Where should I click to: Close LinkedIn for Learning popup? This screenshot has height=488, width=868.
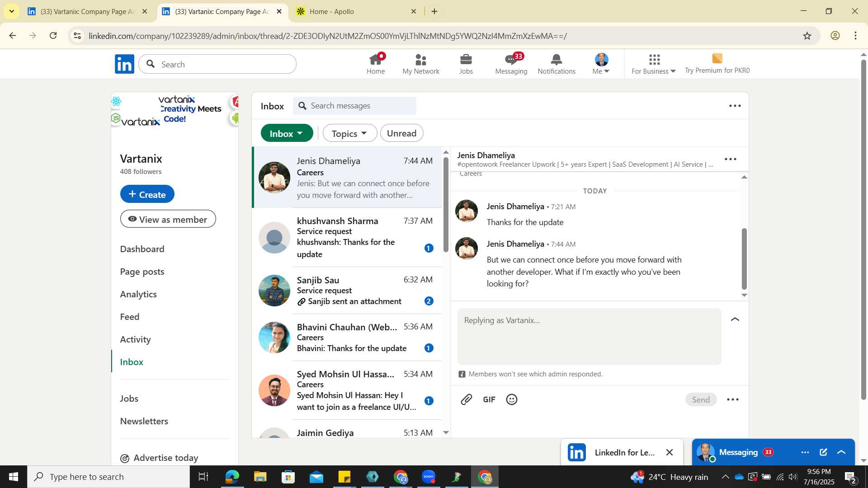670,452
